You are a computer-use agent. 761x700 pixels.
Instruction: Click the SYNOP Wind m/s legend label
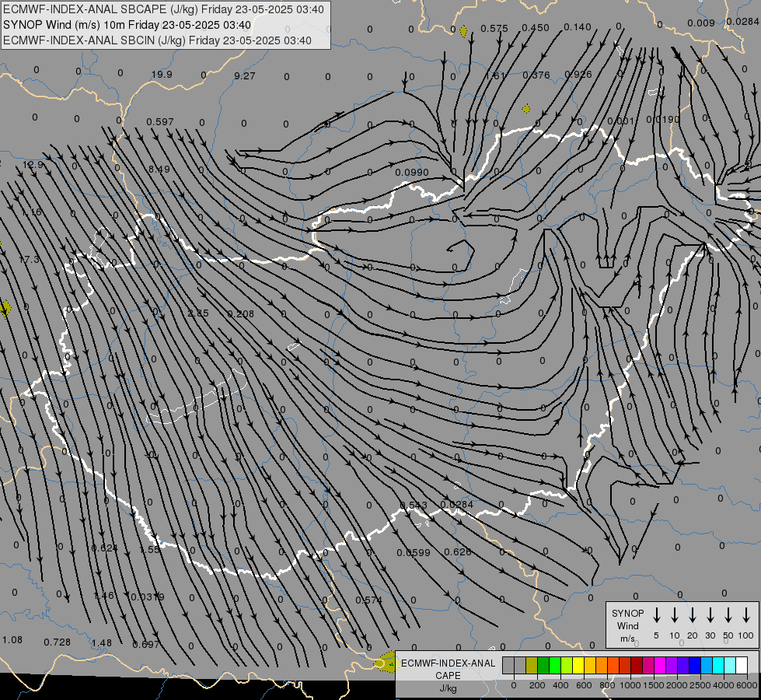(627, 625)
